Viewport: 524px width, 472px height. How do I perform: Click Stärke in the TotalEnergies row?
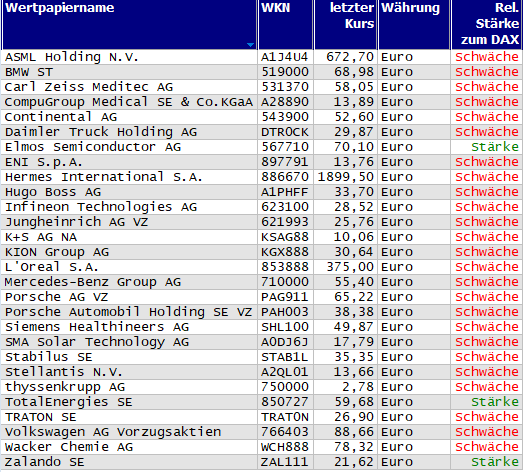coord(495,402)
